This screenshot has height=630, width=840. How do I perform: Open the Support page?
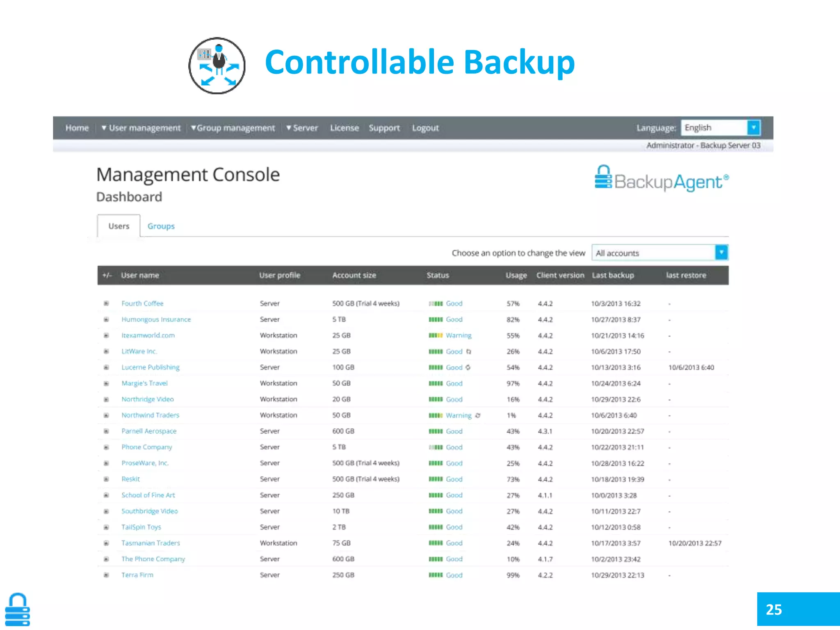click(384, 128)
